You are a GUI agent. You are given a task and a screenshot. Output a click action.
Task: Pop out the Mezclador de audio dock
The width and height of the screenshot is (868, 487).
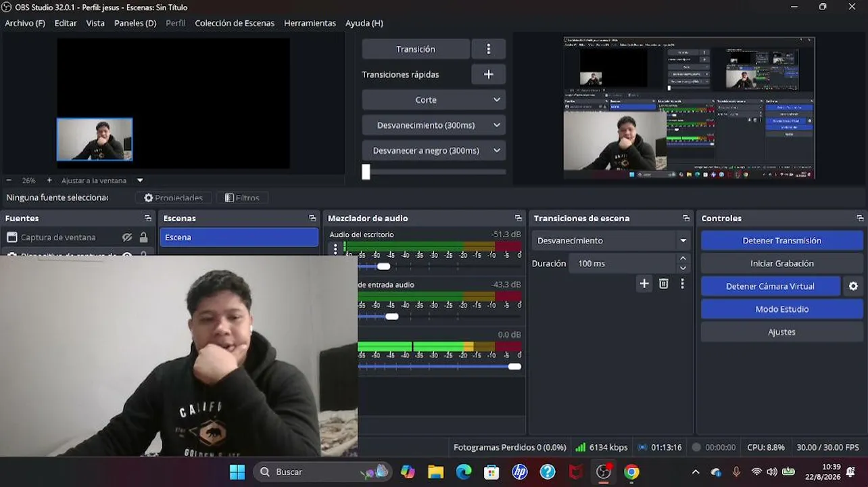coord(519,218)
